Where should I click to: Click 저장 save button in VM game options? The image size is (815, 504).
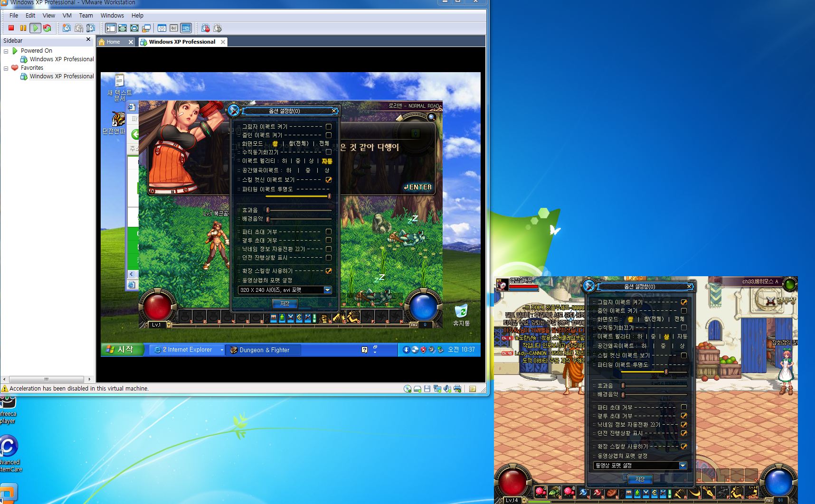(x=285, y=304)
